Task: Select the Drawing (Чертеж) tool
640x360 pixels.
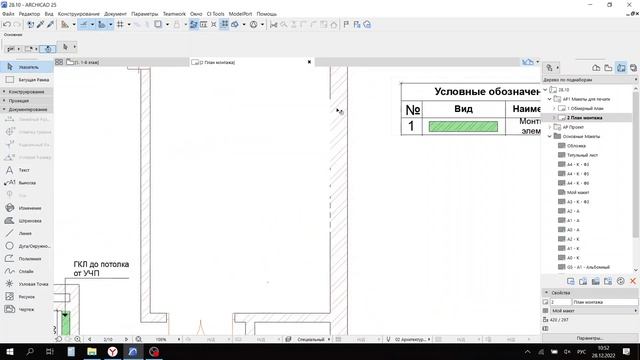Action: pyautogui.click(x=27, y=309)
